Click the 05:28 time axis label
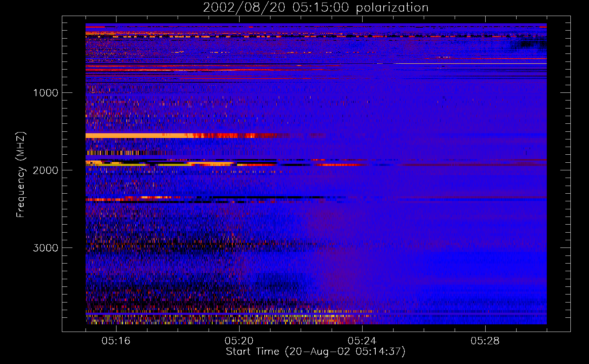 (x=485, y=341)
